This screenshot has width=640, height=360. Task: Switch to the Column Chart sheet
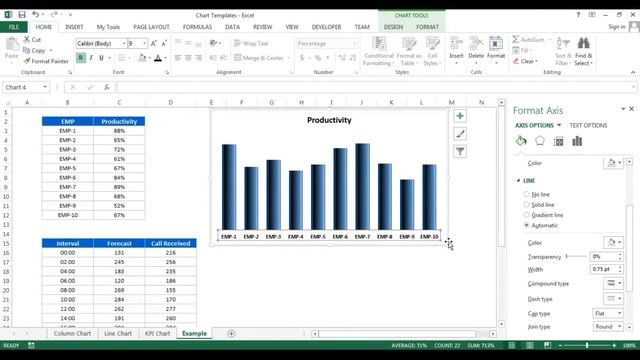pos(72,333)
